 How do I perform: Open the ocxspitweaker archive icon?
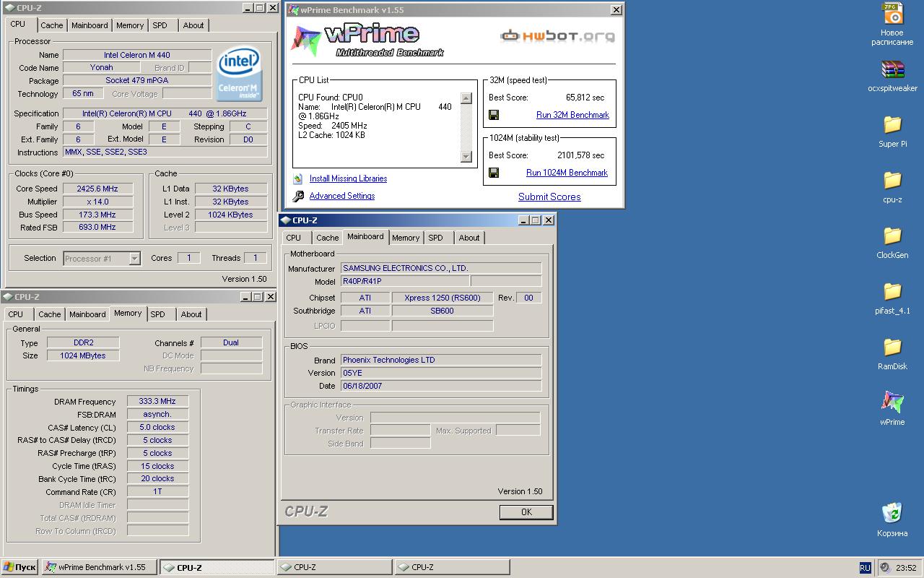(x=892, y=70)
